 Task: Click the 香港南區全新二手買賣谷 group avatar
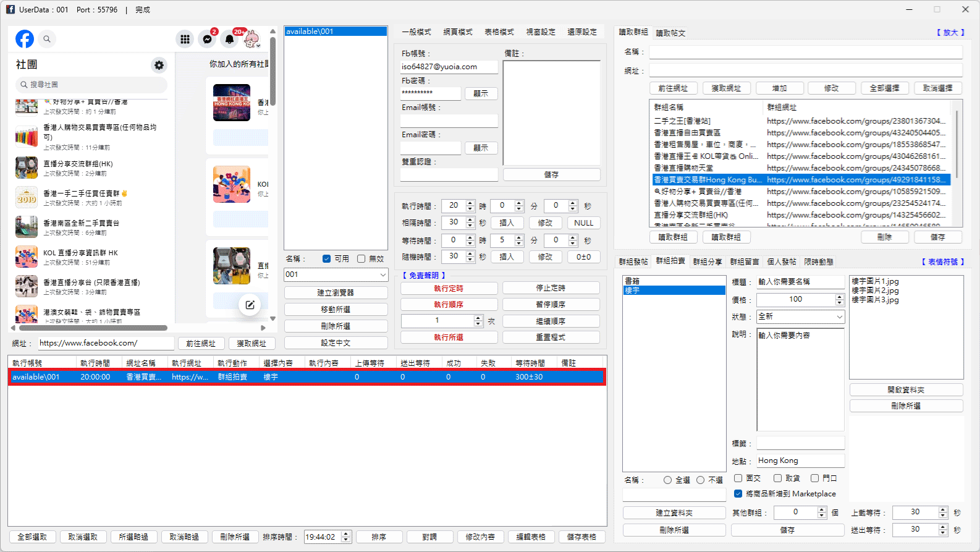(27, 227)
